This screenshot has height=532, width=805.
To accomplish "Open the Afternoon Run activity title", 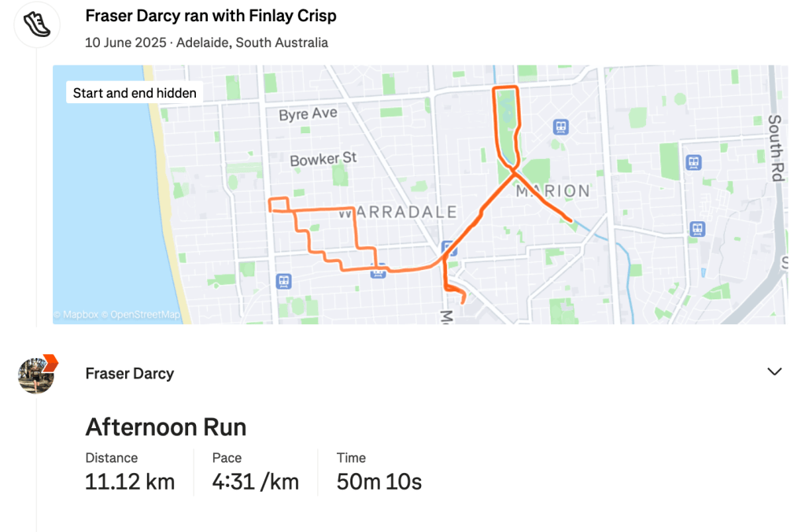I will click(x=166, y=427).
